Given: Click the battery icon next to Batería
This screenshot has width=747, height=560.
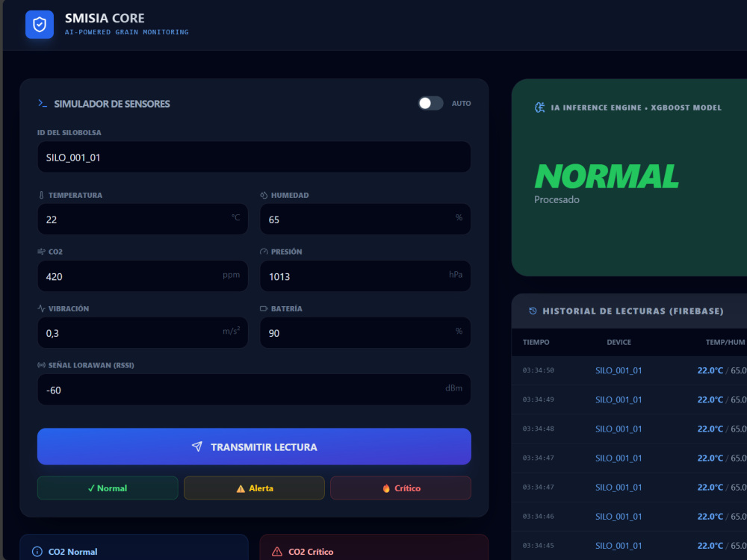Looking at the screenshot, I should pyautogui.click(x=264, y=308).
